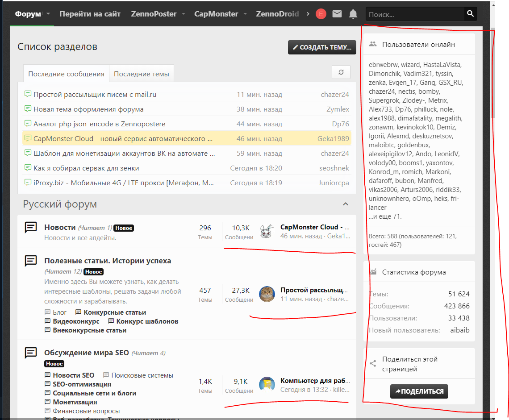
Task: Click the Пользователи онлайн people icon
Action: pos(373,44)
